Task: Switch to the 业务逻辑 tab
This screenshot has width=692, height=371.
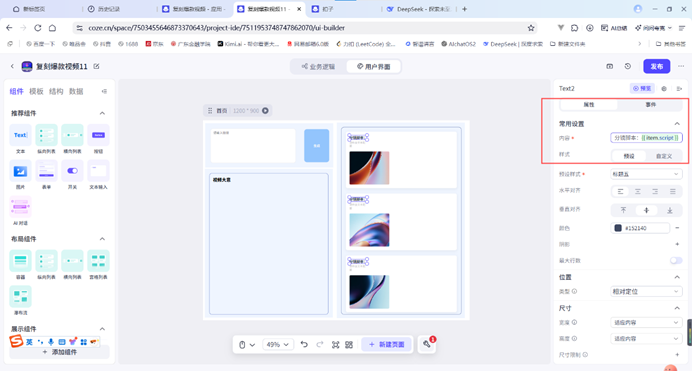Action: pyautogui.click(x=318, y=67)
